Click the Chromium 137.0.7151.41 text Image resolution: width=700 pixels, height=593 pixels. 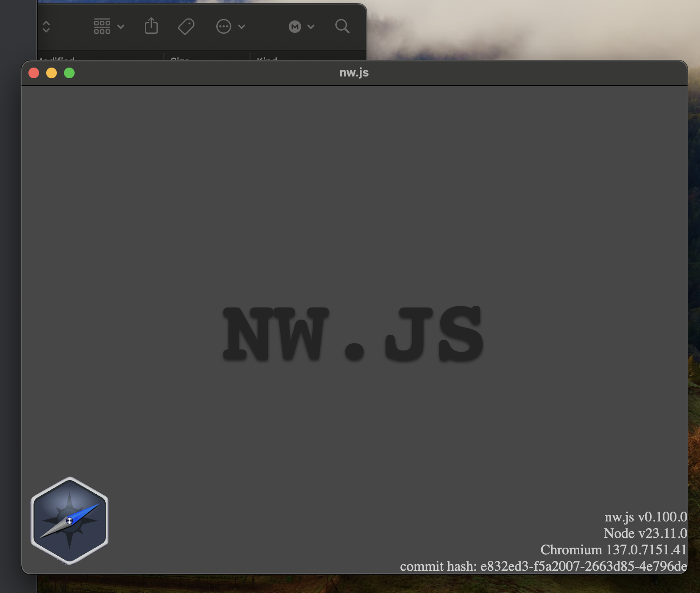point(614,549)
